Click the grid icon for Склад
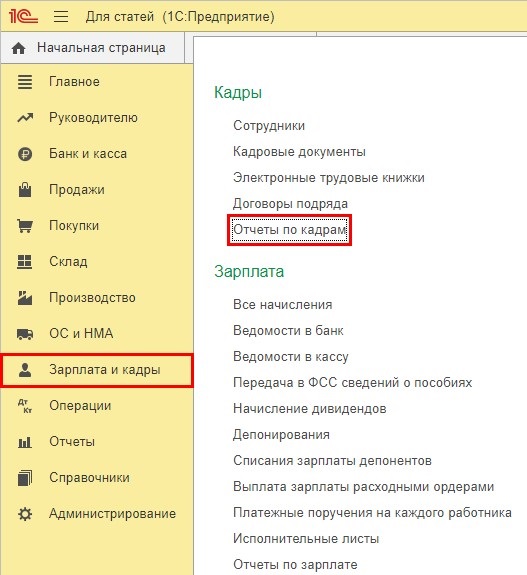 pos(25,261)
